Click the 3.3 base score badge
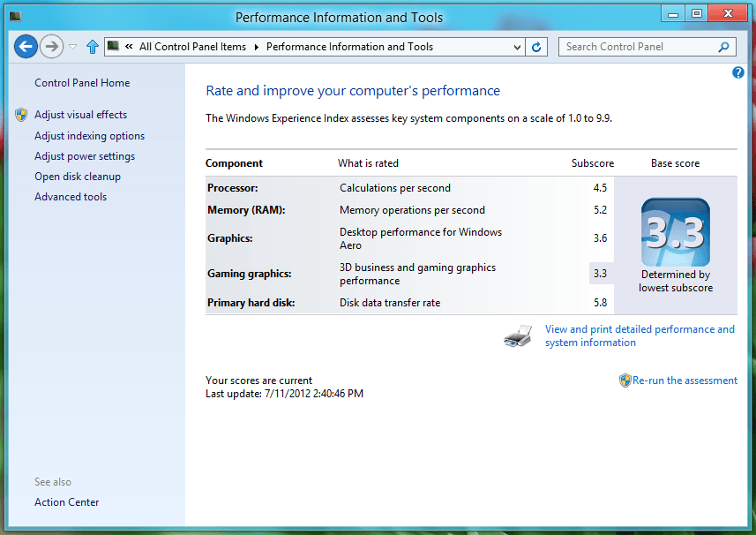Viewport: 756px width, 535px height. [x=676, y=232]
